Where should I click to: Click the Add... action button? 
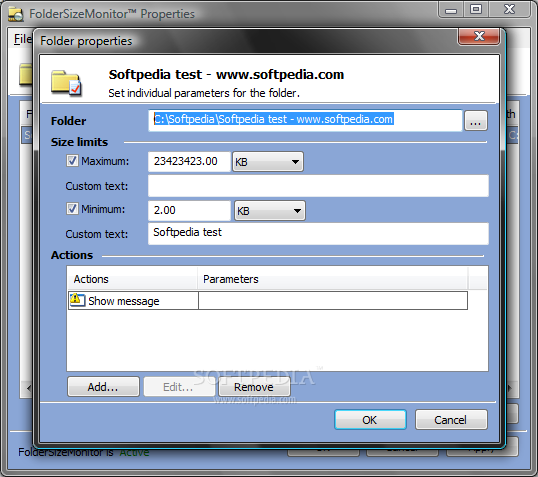[x=103, y=387]
